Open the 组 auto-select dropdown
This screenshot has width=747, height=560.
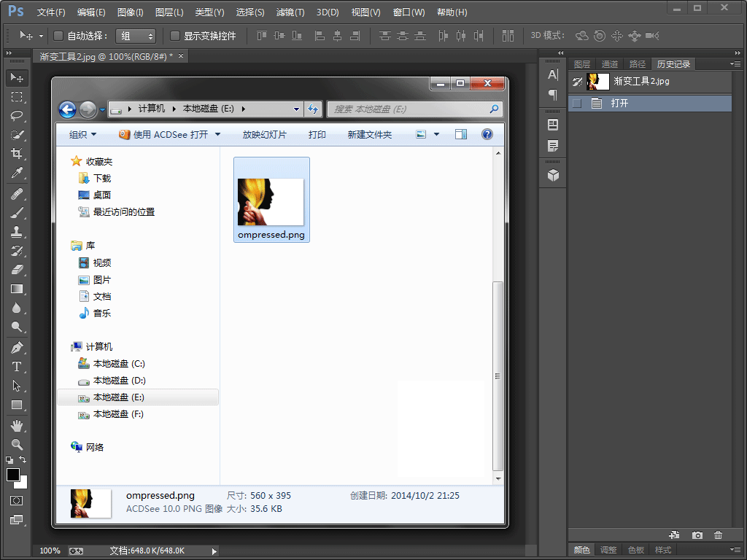click(136, 36)
